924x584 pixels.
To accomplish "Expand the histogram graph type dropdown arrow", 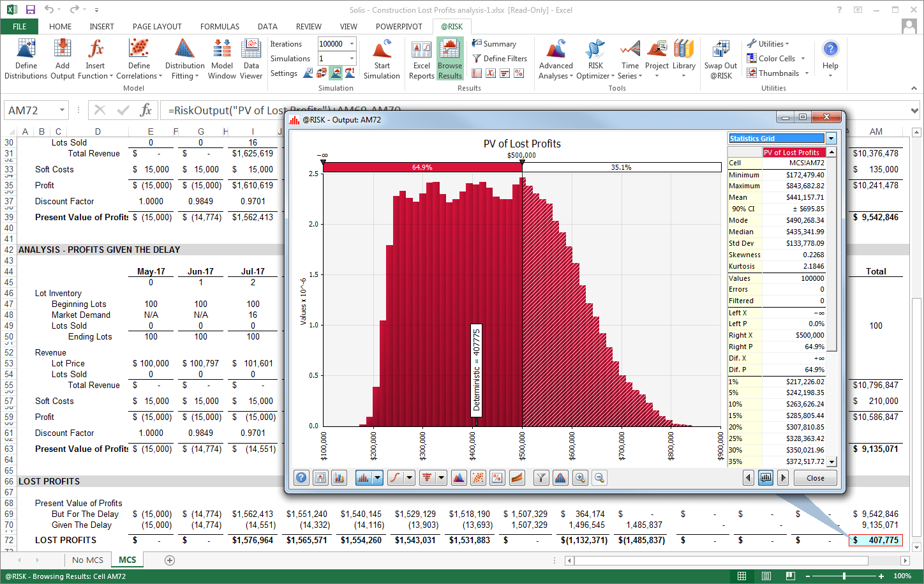I will click(378, 477).
